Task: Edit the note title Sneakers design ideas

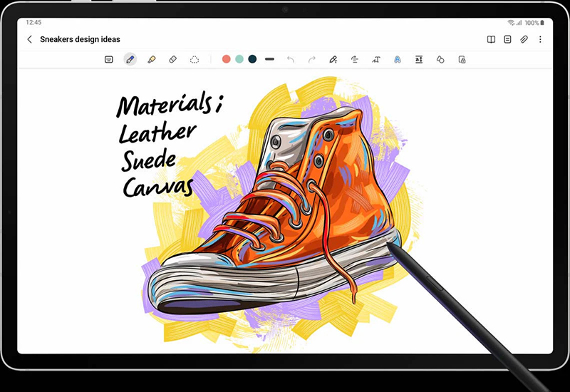Action: (80, 39)
